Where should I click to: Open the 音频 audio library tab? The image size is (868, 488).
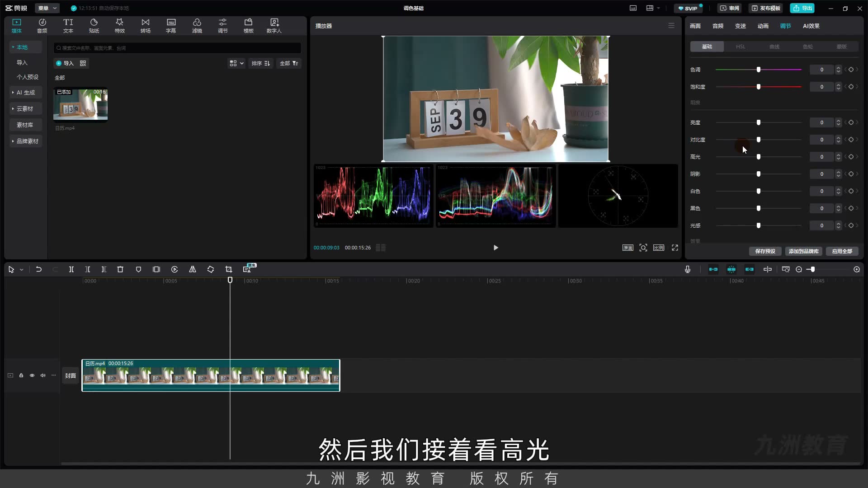click(x=42, y=26)
